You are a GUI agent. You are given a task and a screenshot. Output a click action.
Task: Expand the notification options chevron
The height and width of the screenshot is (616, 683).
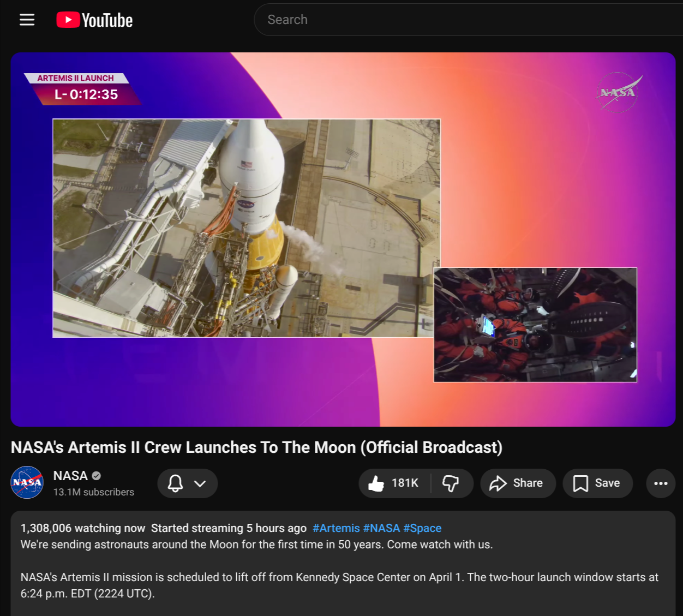click(200, 483)
